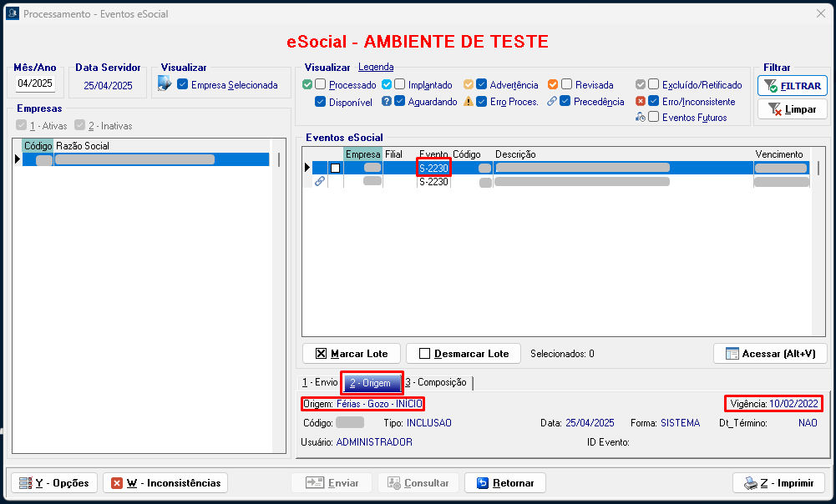The height and width of the screenshot is (504, 836).
Task: Click Acessar (Alt+V) window button
Action: pos(770,354)
